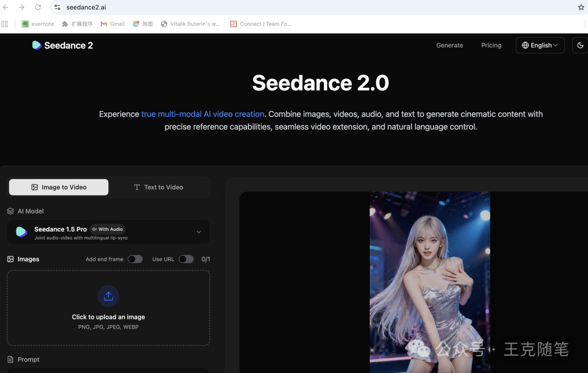
Task: Click the With Audio badge
Action: (x=108, y=229)
